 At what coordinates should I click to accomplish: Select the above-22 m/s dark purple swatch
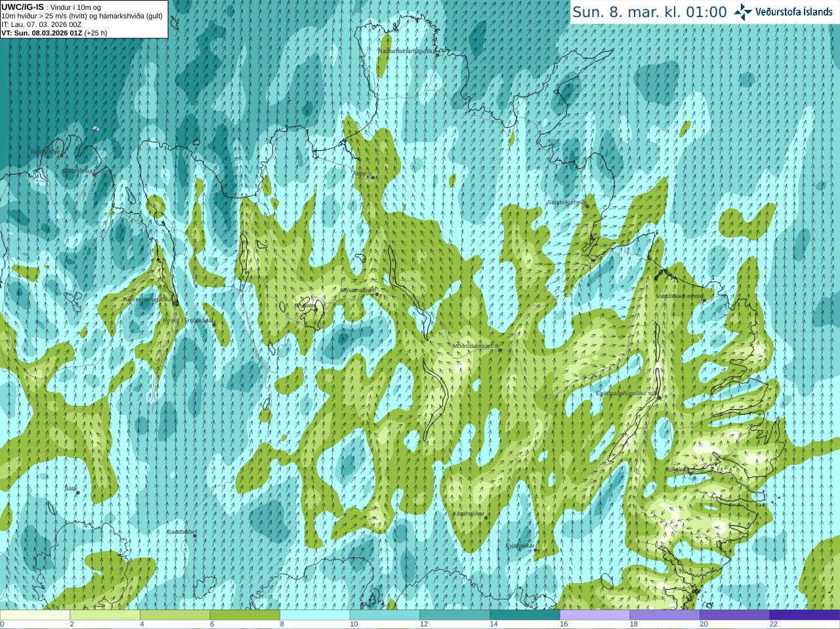tap(805, 615)
